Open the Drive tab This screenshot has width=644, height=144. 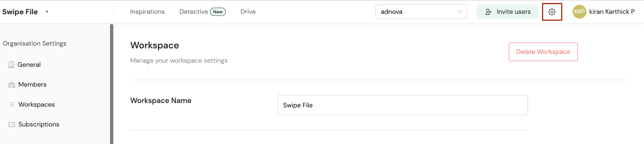coord(248,12)
